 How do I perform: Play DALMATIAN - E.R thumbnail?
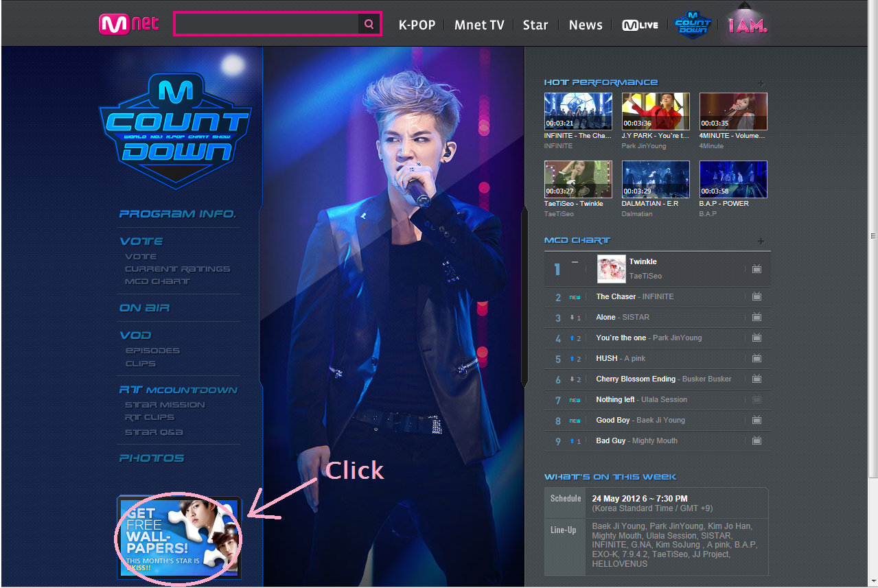656,179
